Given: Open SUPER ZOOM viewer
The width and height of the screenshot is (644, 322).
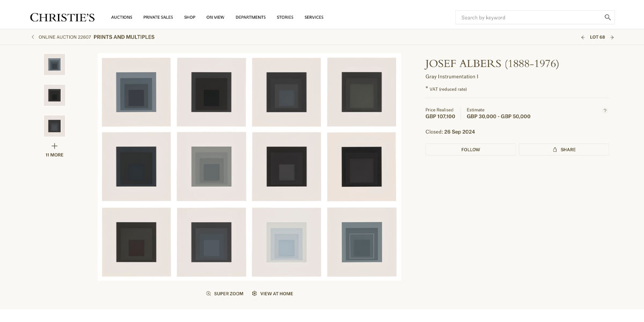Looking at the screenshot, I should (x=225, y=294).
